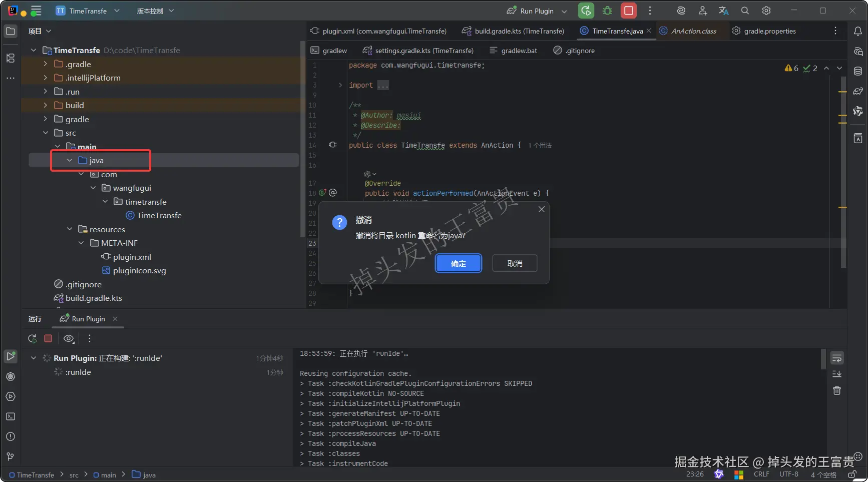868x482 pixels.
Task: Switch to the build.gradle.kts editor tab
Action: point(519,31)
